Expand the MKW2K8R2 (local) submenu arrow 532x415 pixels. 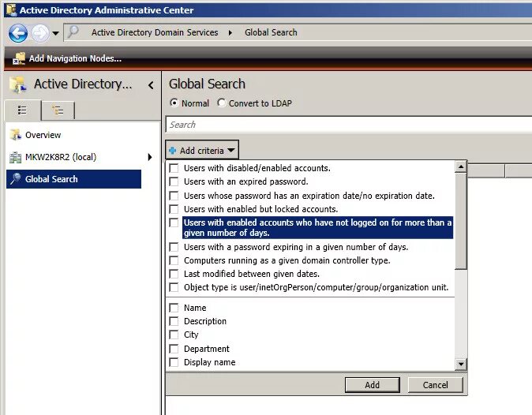(x=150, y=157)
